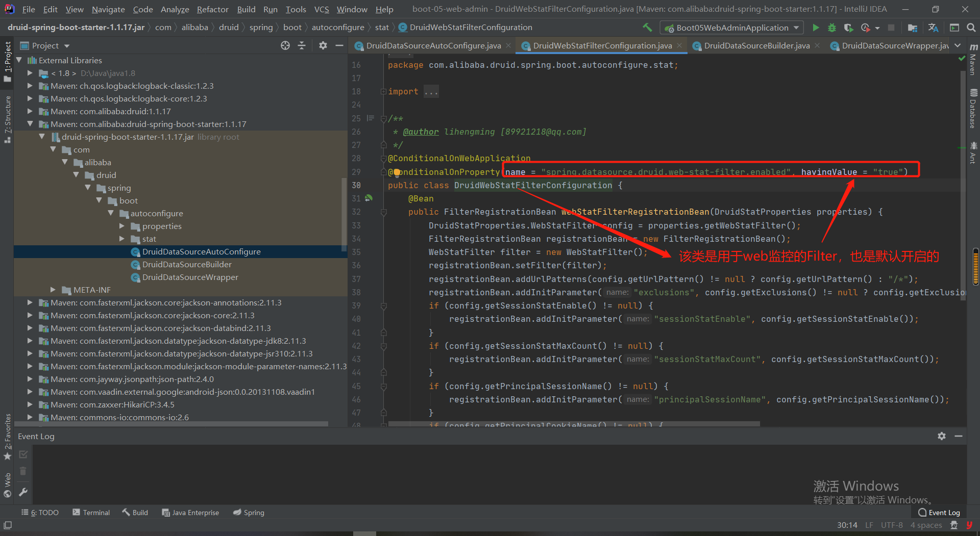Run with coverage icon in toolbar
980x536 pixels.
848,28
